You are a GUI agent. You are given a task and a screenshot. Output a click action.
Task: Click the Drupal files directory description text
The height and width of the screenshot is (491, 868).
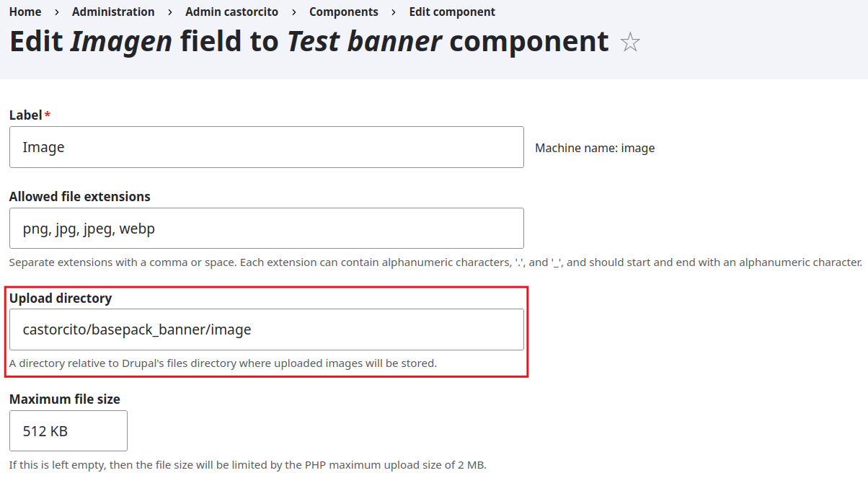pyautogui.click(x=223, y=363)
